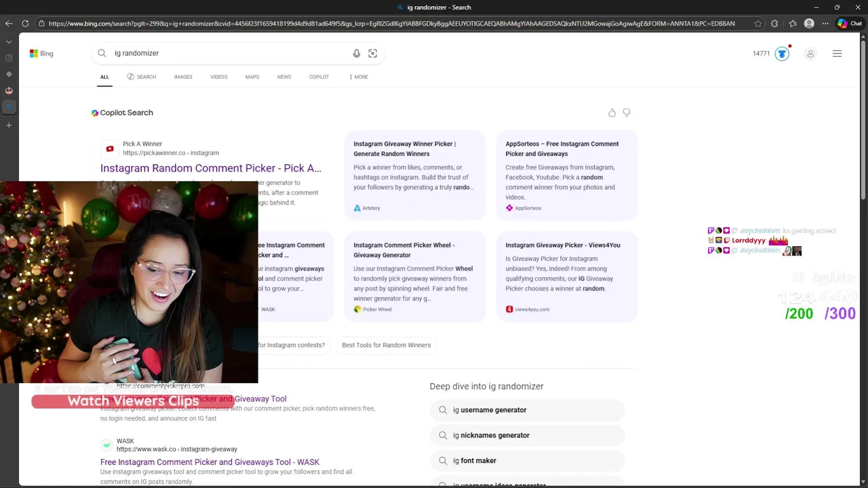The image size is (868, 488).
Task: Click the views4you.com source label
Action: point(528,309)
